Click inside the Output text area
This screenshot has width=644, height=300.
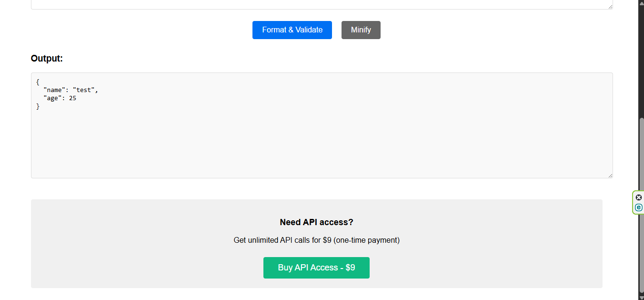click(x=286, y=134)
